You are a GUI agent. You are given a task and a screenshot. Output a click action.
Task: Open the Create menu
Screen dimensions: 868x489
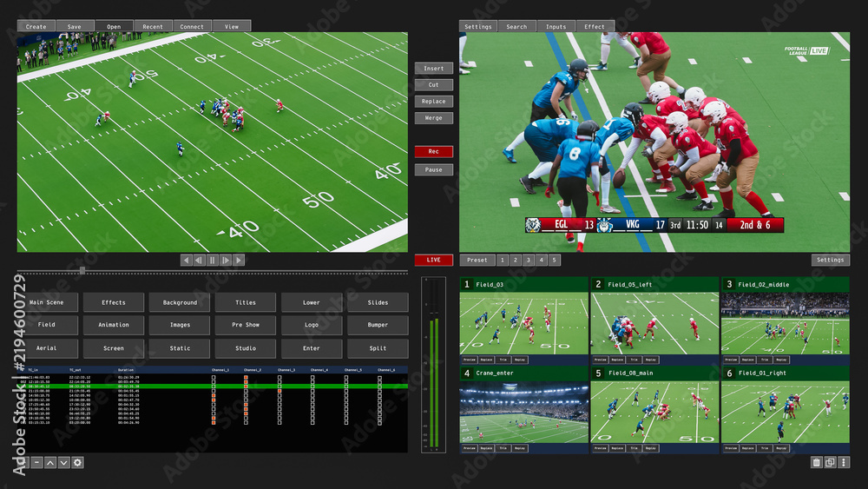click(36, 26)
